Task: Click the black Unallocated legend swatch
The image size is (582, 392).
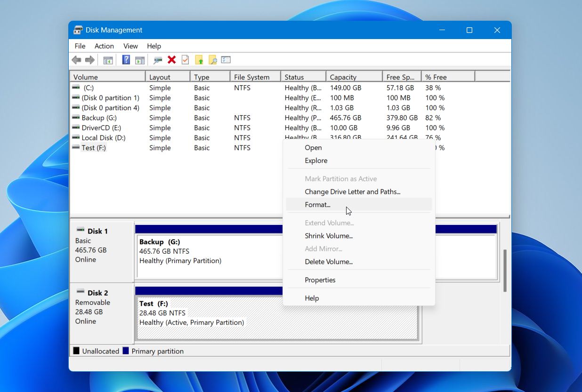Action: point(76,351)
